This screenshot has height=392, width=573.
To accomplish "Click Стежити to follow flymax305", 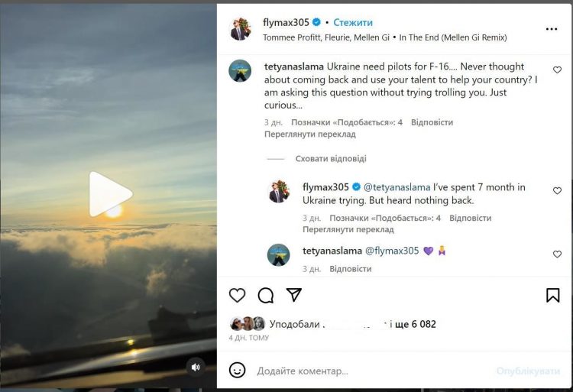I will tap(353, 23).
